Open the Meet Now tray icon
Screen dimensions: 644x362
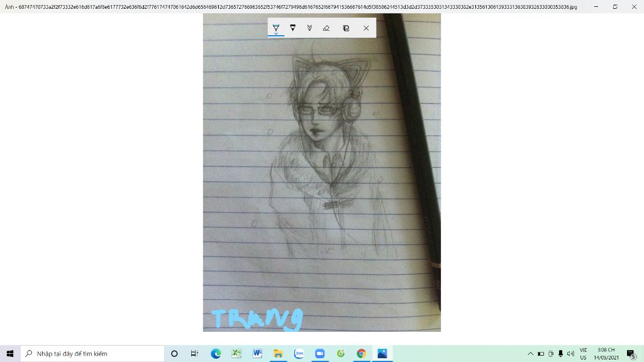(x=551, y=353)
